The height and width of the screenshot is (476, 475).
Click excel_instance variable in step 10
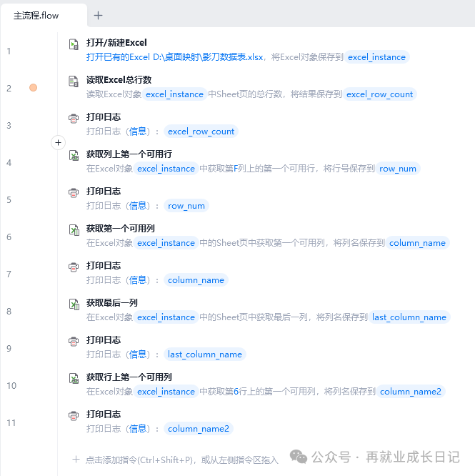pos(166,392)
